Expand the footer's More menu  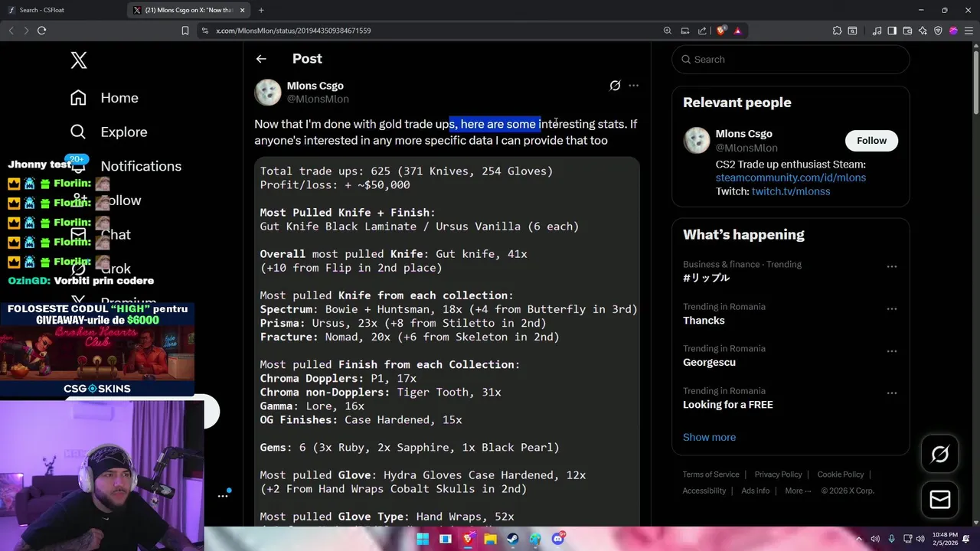point(798,491)
